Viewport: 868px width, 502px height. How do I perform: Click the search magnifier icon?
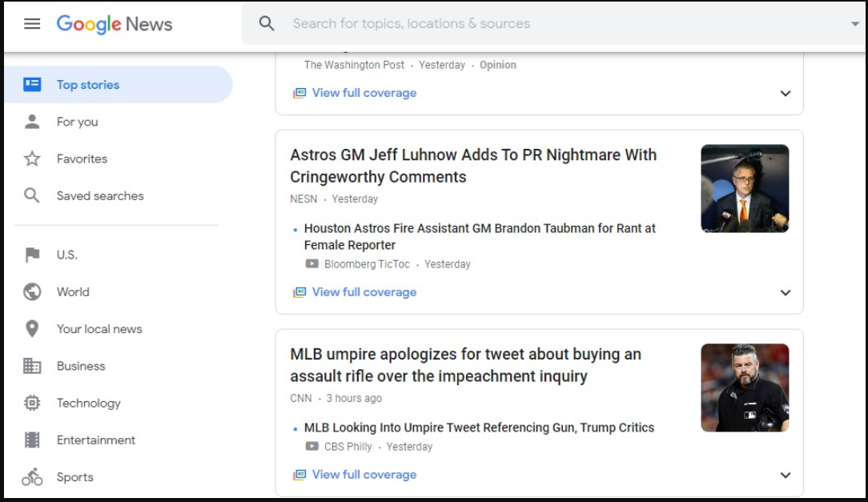267,23
